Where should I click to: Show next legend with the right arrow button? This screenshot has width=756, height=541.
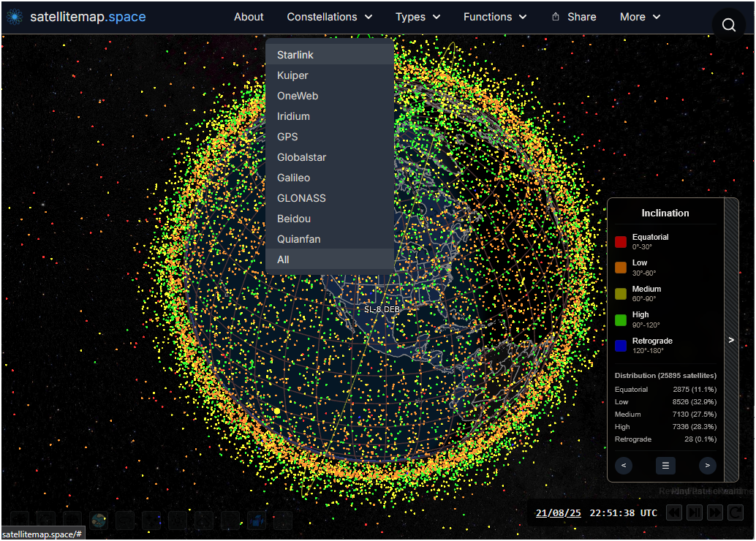[707, 465]
